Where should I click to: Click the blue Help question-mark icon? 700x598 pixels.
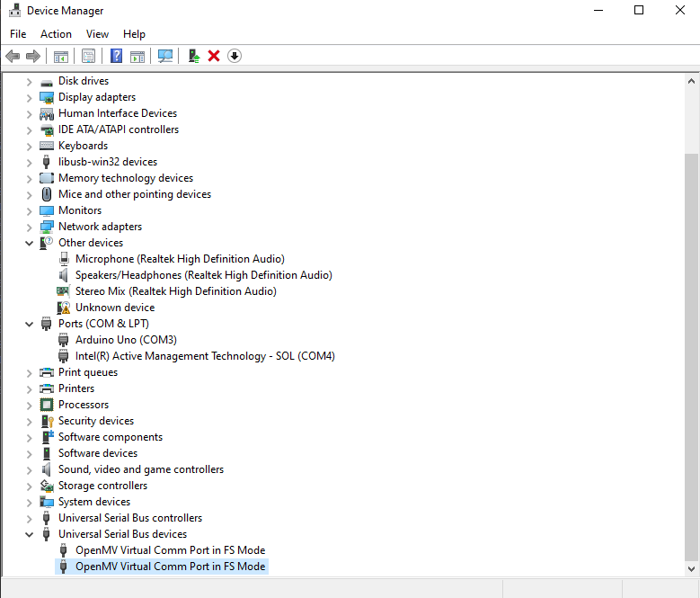pos(116,56)
